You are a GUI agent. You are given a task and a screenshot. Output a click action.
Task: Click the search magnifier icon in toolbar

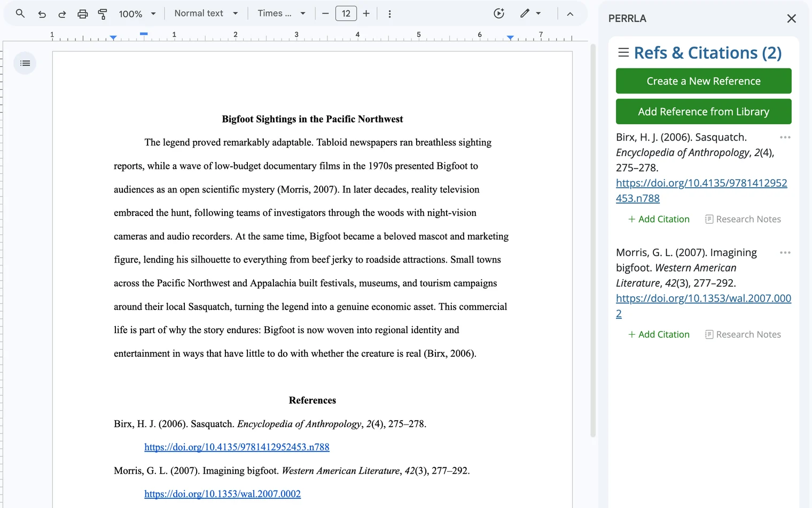point(20,13)
